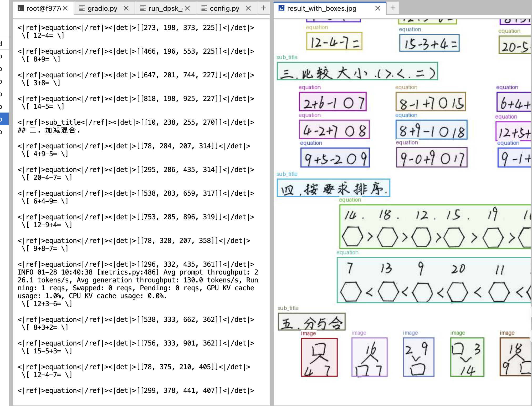
Task: Select the result_with_boxes.jpg tab
Action: coord(321,8)
